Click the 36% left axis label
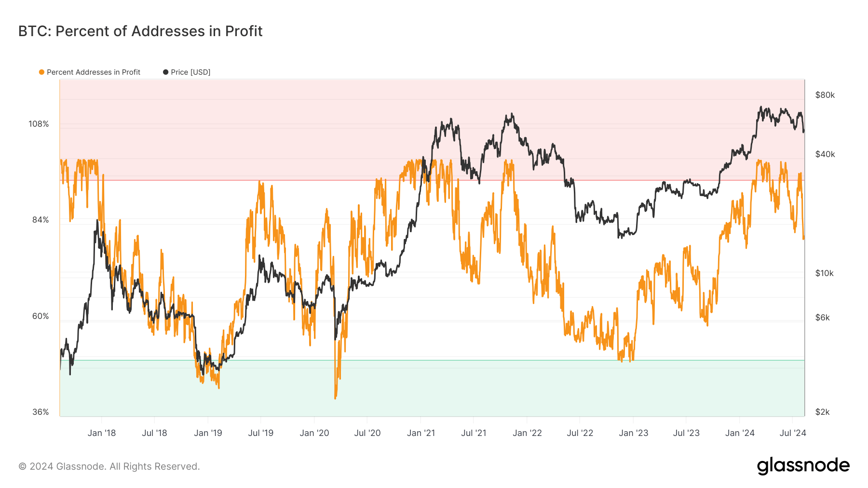Viewport: 868px width, 488px height. click(x=41, y=412)
